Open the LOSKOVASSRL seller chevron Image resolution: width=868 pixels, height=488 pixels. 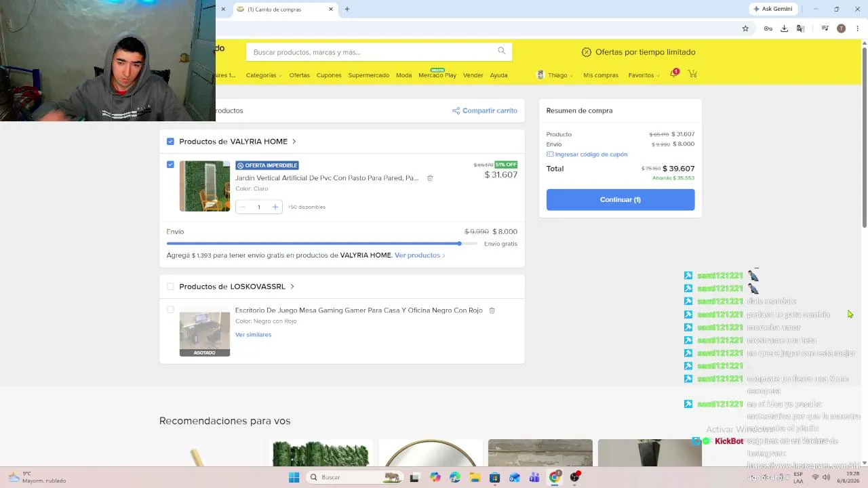pos(292,287)
